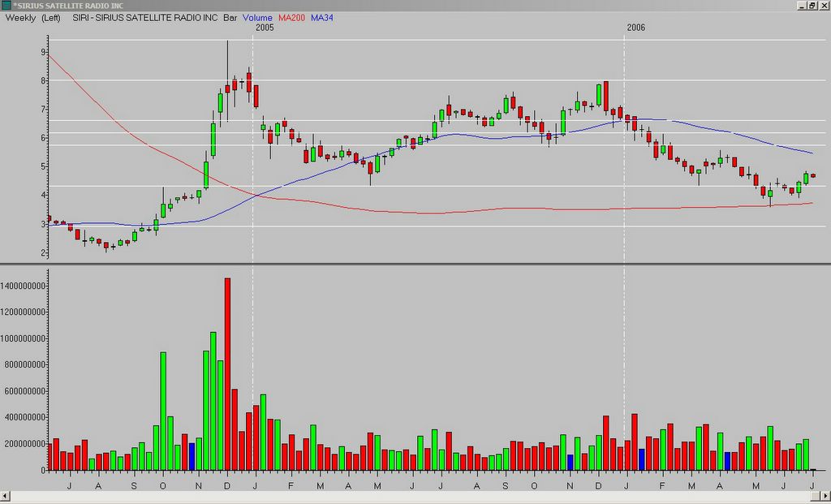The height and width of the screenshot is (504, 831).
Task: Click the price axis label "4"
Action: pyautogui.click(x=43, y=195)
